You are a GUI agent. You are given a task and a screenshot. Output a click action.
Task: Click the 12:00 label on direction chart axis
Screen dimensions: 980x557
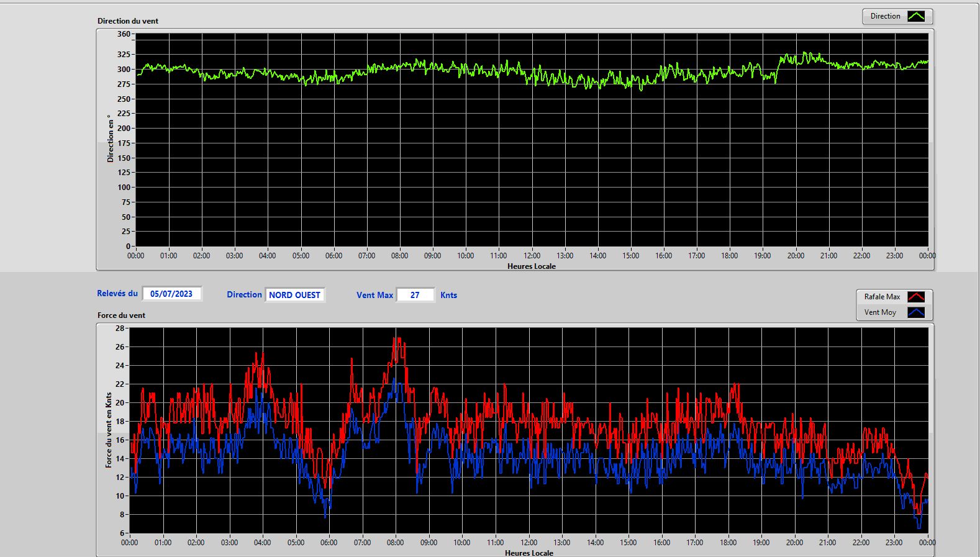coord(532,255)
